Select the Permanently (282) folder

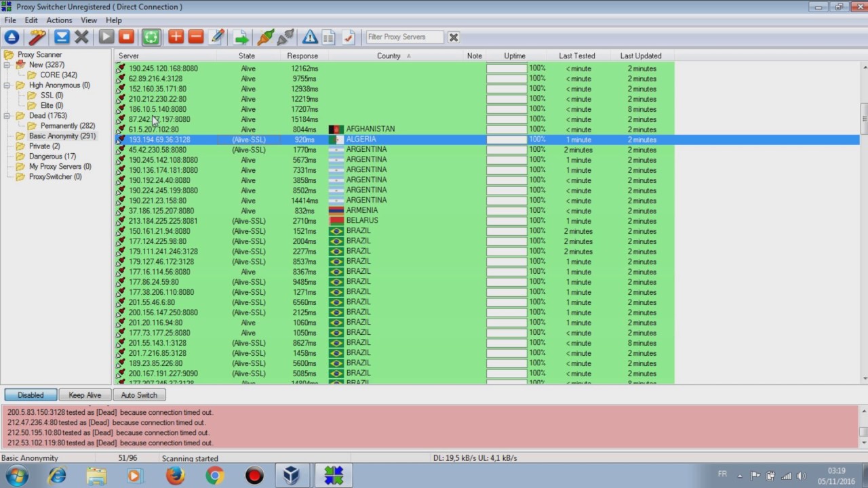[x=68, y=126]
